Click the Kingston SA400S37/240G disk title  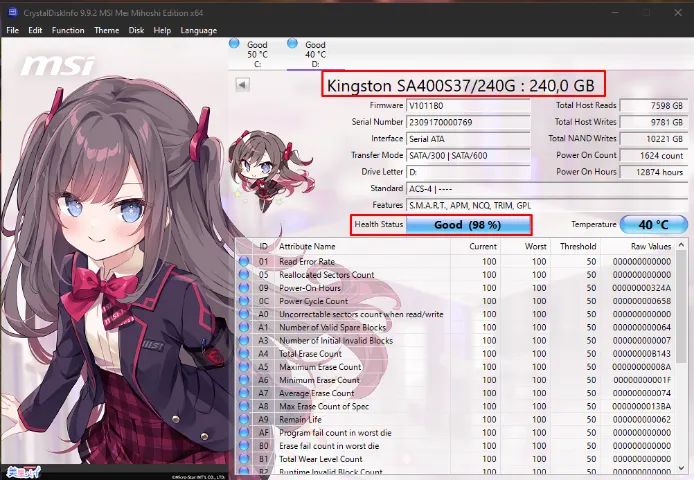[461, 85]
